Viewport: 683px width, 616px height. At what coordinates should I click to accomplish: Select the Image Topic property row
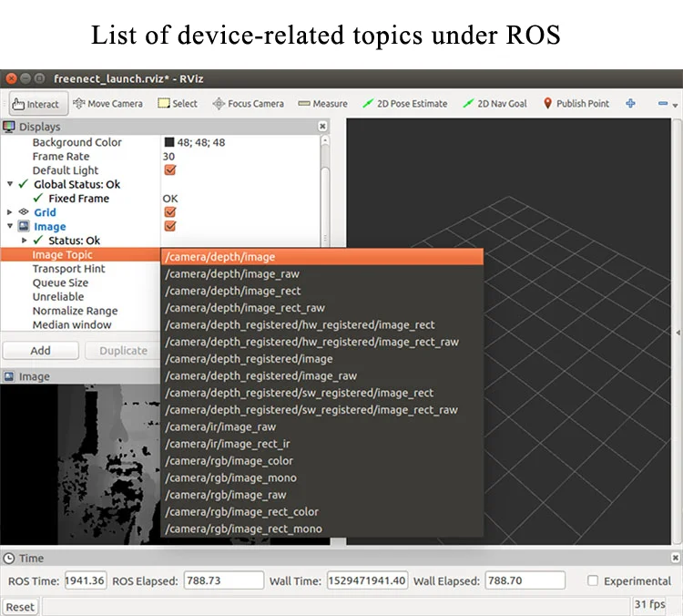(80, 254)
